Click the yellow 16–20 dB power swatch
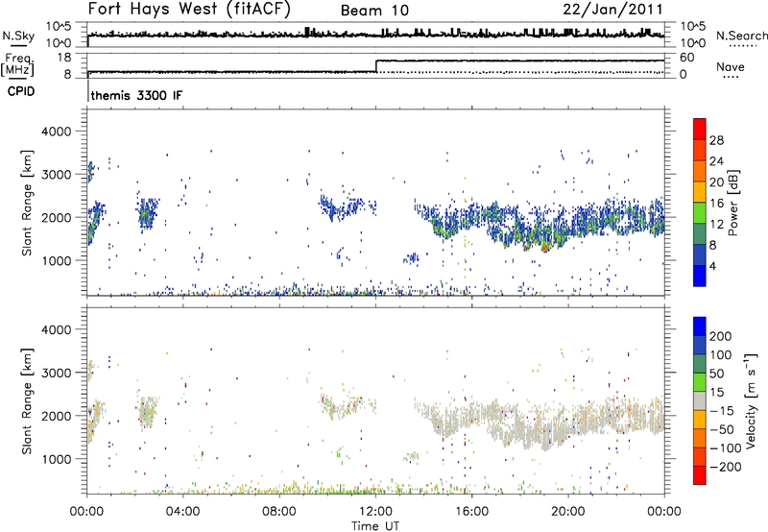Image resolution: width=768 pixels, height=532 pixels. [700, 191]
